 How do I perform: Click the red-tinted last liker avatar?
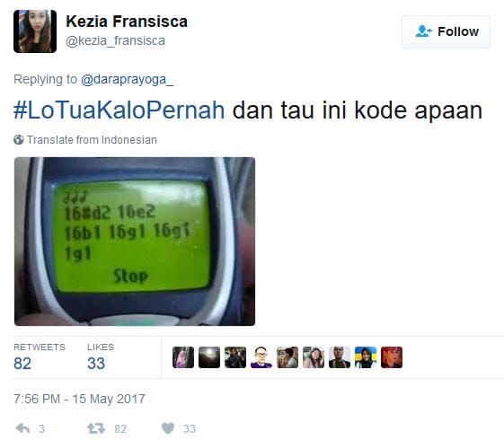click(x=392, y=357)
